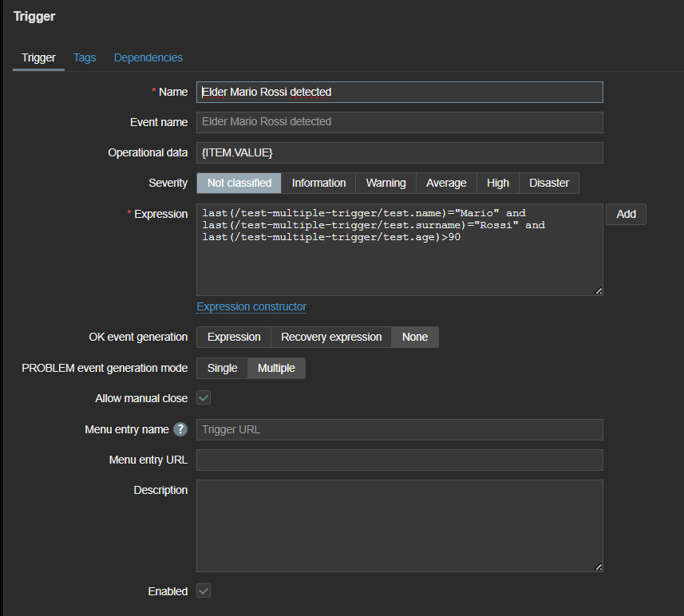Viewport: 684px width, 616px height.
Task: Toggle the Allow manual close checkbox
Action: point(204,398)
